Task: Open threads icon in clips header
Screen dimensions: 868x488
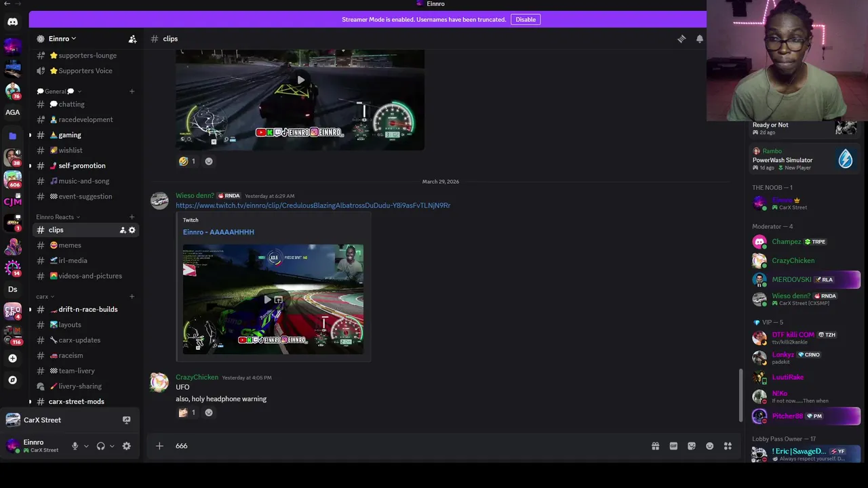Action: (x=682, y=39)
